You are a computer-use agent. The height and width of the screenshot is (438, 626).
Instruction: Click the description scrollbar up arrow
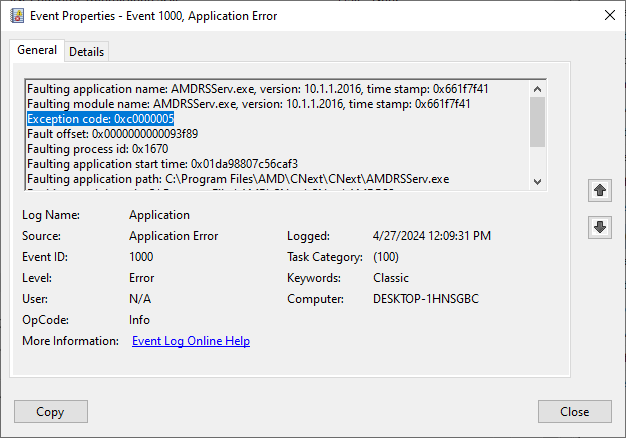[537, 89]
